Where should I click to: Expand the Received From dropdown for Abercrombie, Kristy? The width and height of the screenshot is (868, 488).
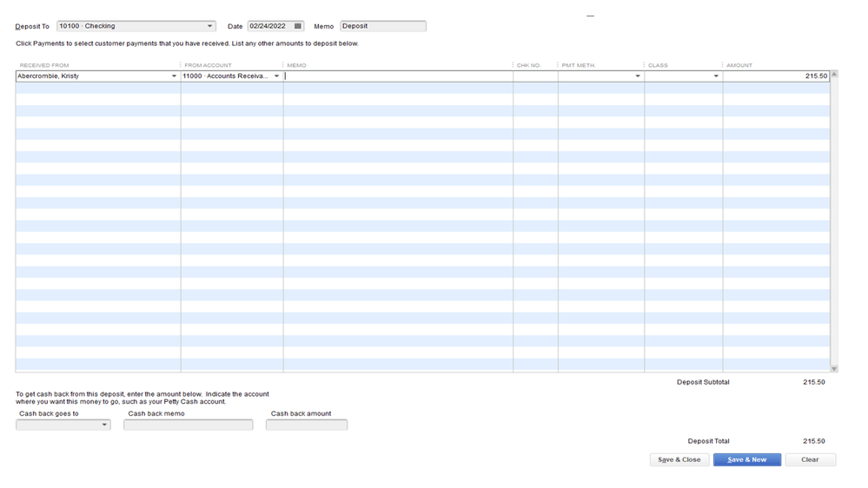[x=174, y=76]
